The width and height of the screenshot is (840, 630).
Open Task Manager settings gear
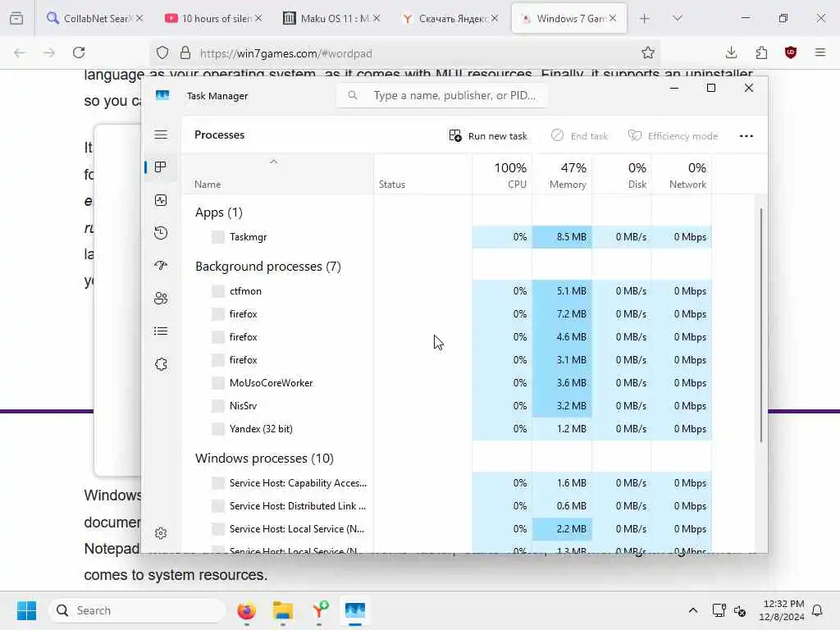tap(161, 533)
